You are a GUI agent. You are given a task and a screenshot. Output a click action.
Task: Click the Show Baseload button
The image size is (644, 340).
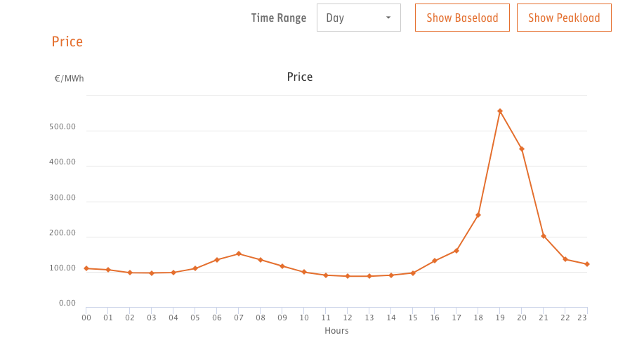point(462,18)
